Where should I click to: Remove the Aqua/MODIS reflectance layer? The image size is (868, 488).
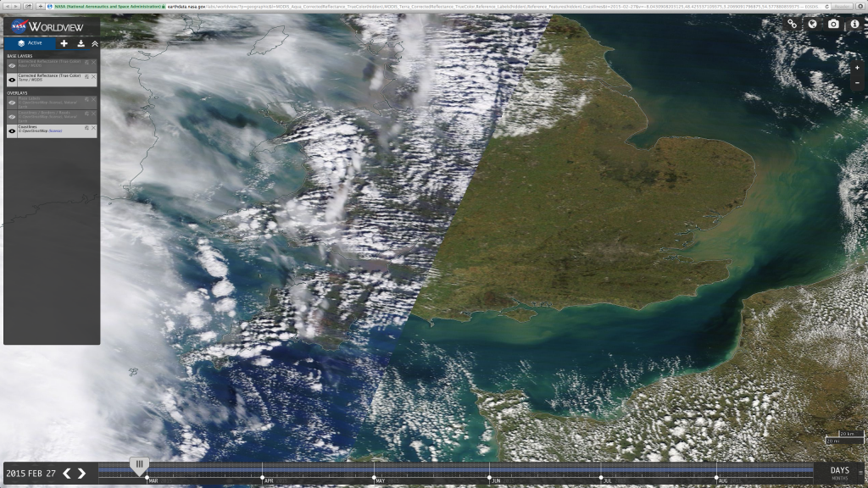click(93, 63)
